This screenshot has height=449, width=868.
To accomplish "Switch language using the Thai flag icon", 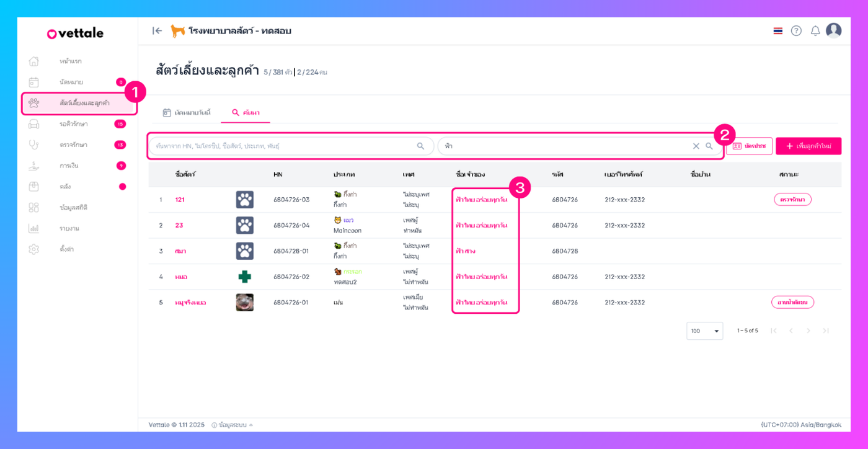I will point(777,31).
